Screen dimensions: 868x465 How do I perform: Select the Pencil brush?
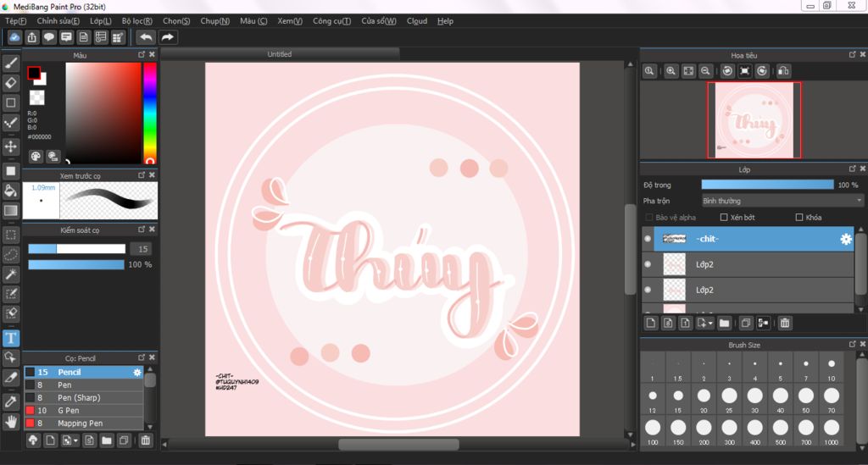[84, 372]
